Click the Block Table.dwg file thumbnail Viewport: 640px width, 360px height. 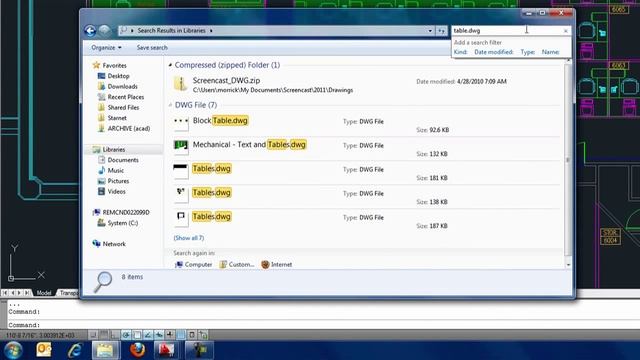pos(181,123)
